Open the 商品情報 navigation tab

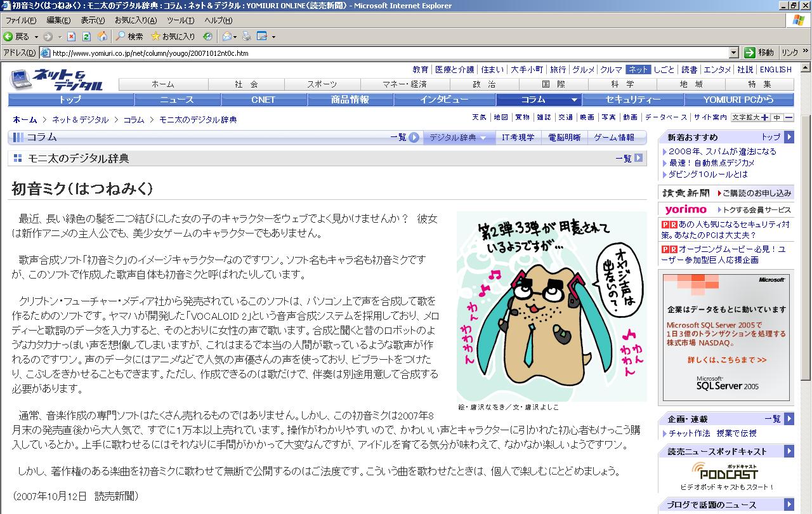pos(350,100)
